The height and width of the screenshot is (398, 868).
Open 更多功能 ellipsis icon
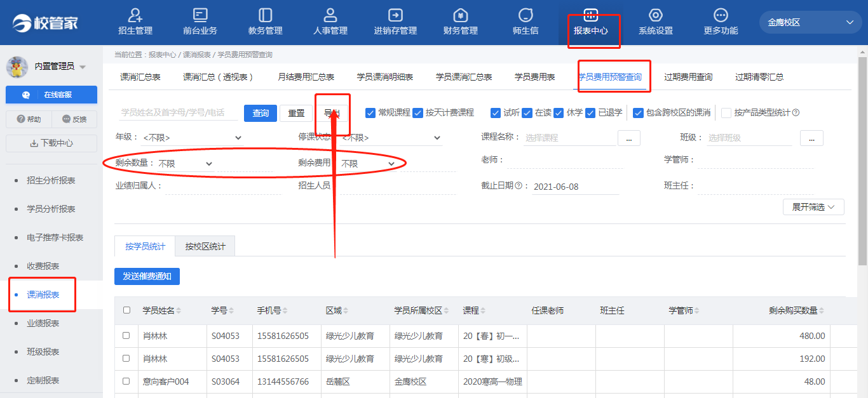[721, 15]
